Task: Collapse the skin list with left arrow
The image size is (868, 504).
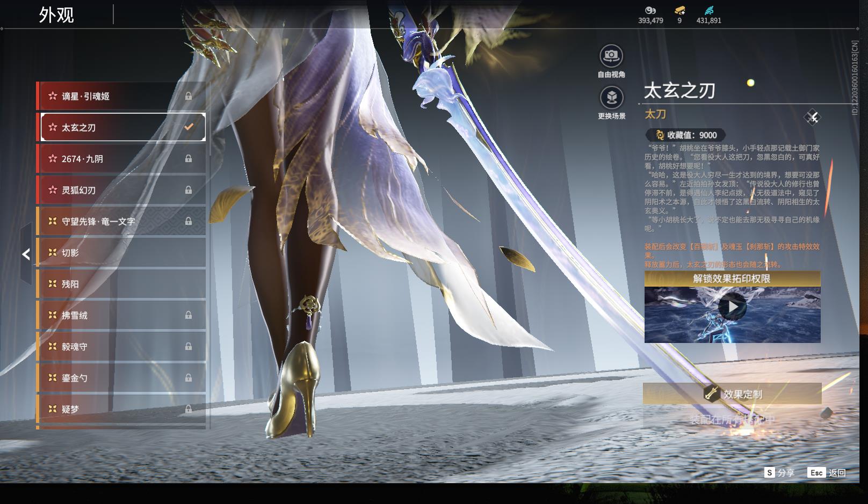Action: point(26,254)
